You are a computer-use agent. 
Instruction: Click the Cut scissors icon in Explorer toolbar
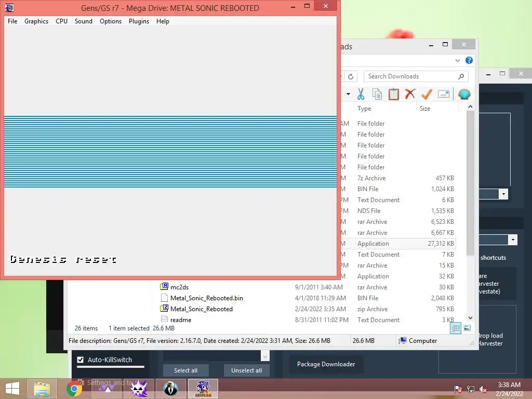pyautogui.click(x=361, y=94)
